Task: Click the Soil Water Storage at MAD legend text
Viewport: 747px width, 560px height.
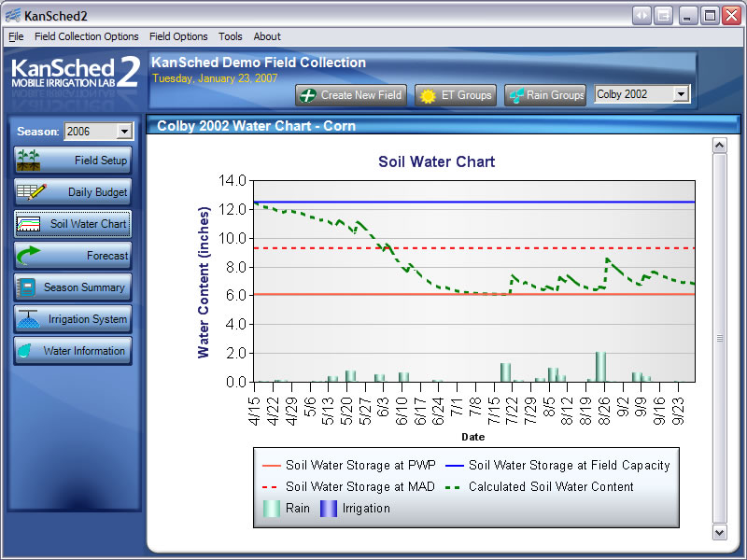Action: 360,486
